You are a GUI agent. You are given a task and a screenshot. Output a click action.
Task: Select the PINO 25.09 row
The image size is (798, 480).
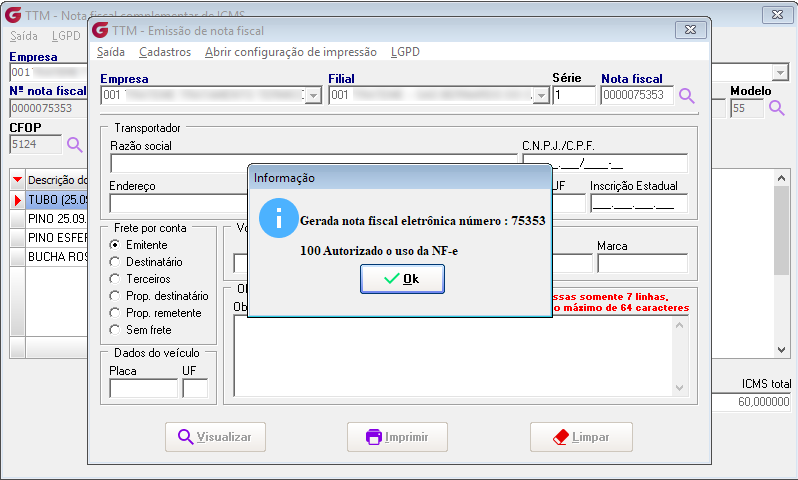(x=57, y=219)
